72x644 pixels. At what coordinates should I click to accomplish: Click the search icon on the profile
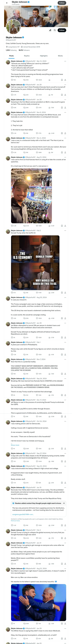click(55, 30)
